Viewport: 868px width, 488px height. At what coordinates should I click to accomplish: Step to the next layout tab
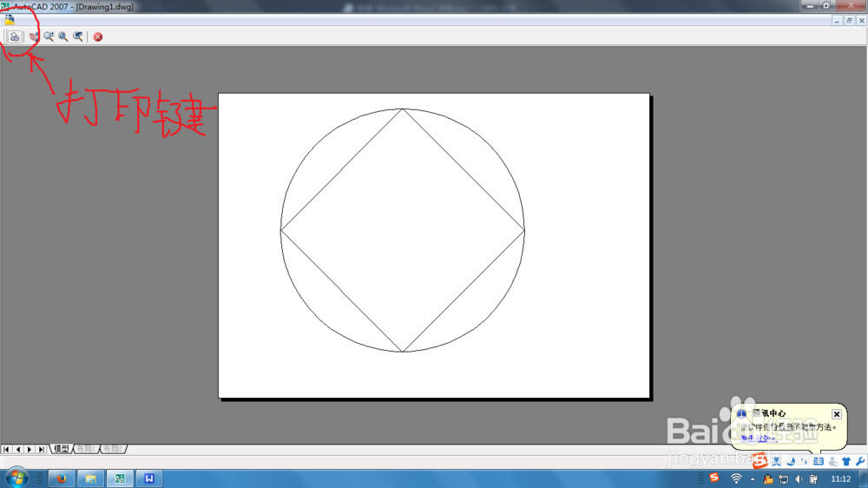(30, 449)
